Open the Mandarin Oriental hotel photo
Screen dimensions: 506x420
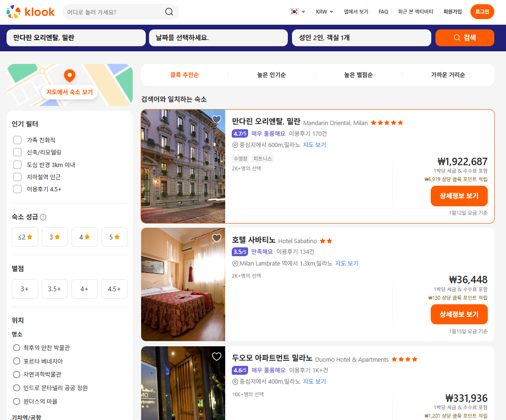(x=183, y=166)
